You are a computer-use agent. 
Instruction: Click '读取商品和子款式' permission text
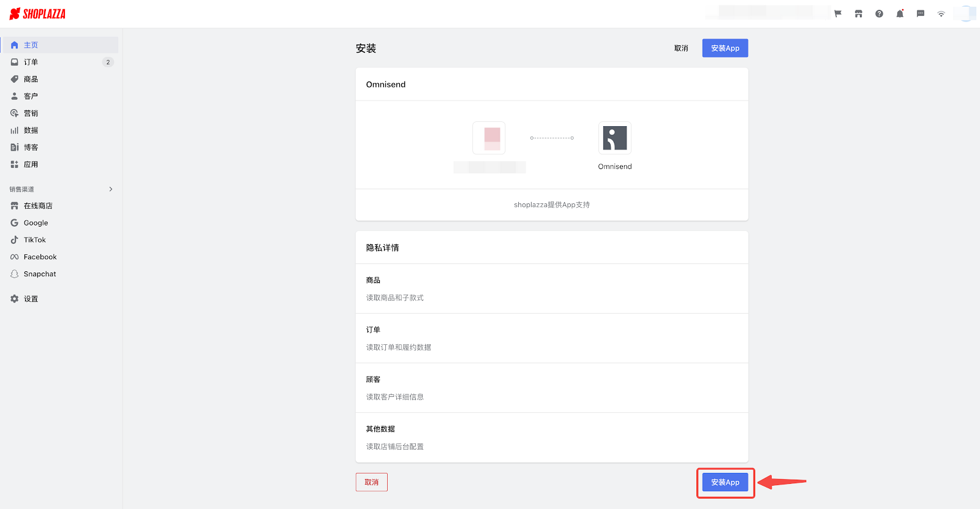click(395, 298)
